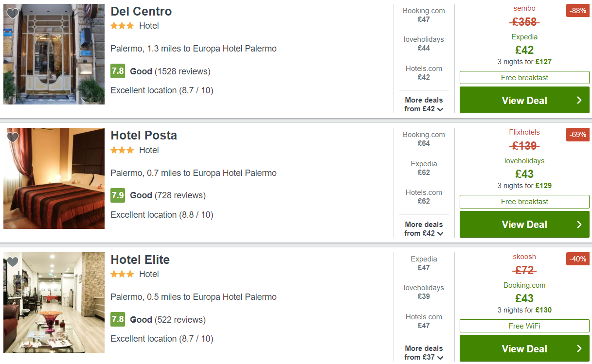The width and height of the screenshot is (592, 364).
Task: Open Del Centro hotel title
Action: tap(141, 11)
